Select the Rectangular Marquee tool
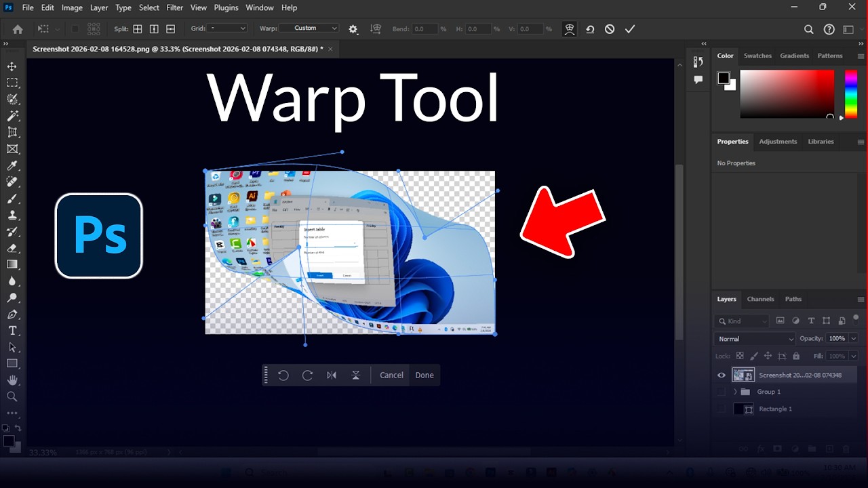 pos(12,83)
